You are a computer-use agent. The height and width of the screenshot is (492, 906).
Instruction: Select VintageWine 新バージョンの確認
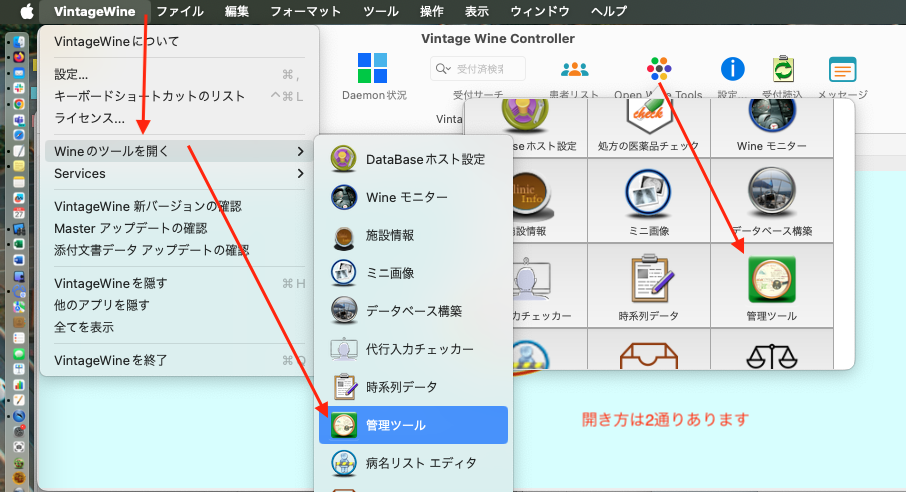pyautogui.click(x=179, y=206)
